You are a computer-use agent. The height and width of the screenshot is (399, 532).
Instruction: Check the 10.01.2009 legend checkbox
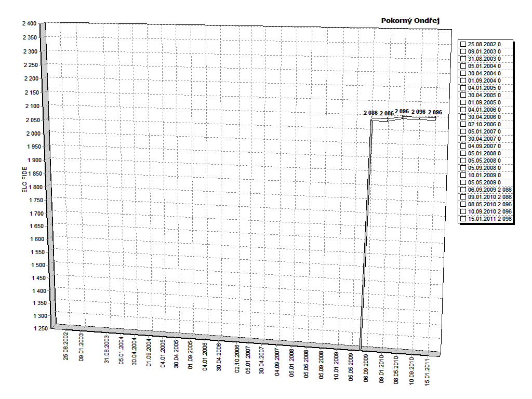tap(463, 176)
